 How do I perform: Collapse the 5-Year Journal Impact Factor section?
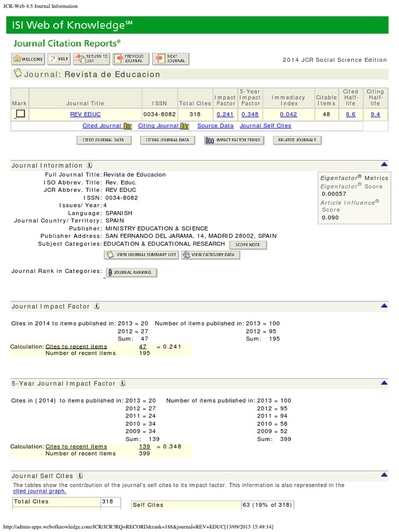pos(384,383)
